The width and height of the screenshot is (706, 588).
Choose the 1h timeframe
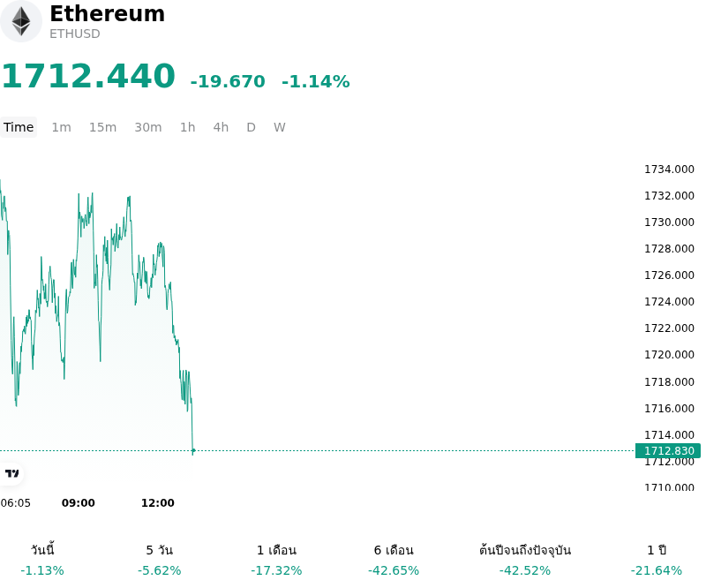click(188, 127)
